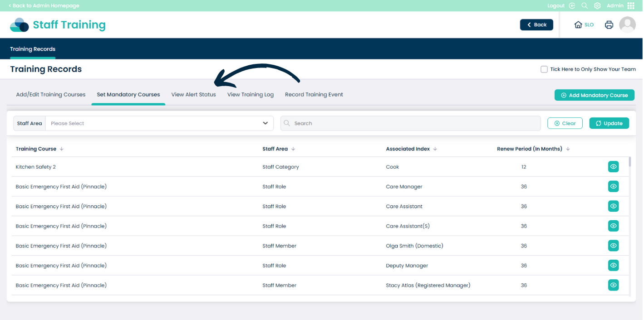Viewport: 644px width, 320px height.
Task: Switch to Add/Edit Training Courses tab
Action: (x=51, y=95)
